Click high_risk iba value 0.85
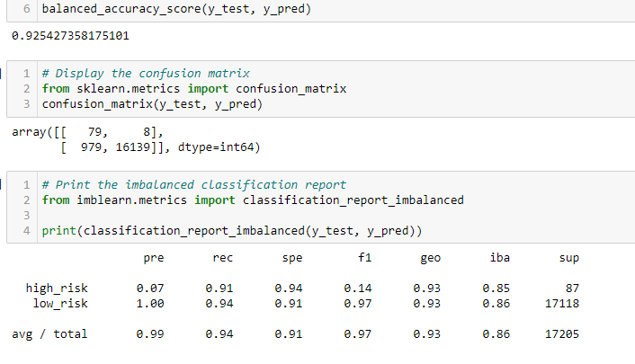 (496, 289)
